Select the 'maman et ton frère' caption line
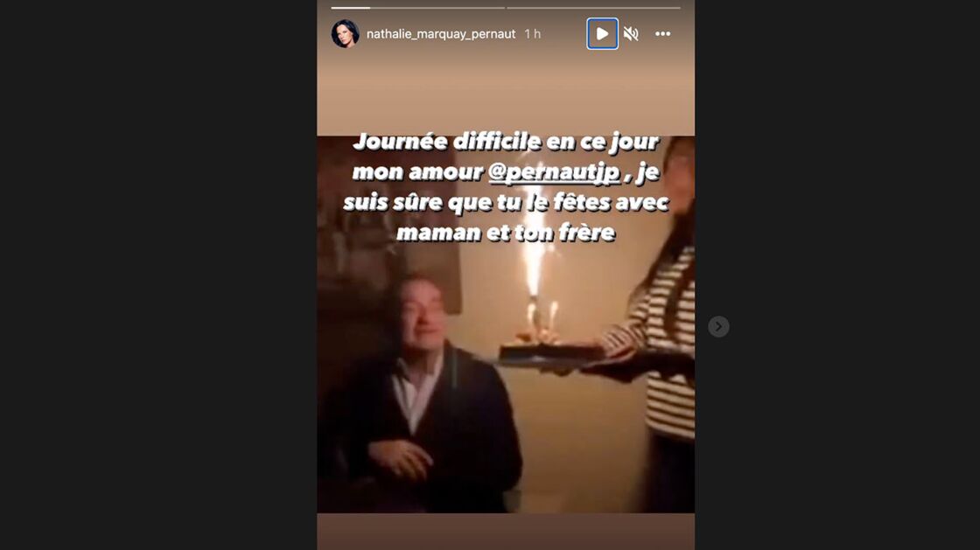The image size is (980, 550). click(x=506, y=233)
